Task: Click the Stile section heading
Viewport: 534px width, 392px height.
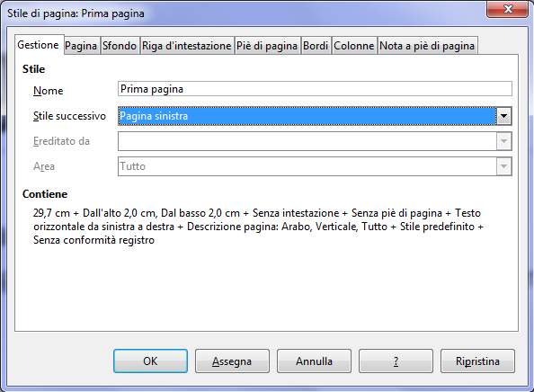Action: (x=33, y=69)
